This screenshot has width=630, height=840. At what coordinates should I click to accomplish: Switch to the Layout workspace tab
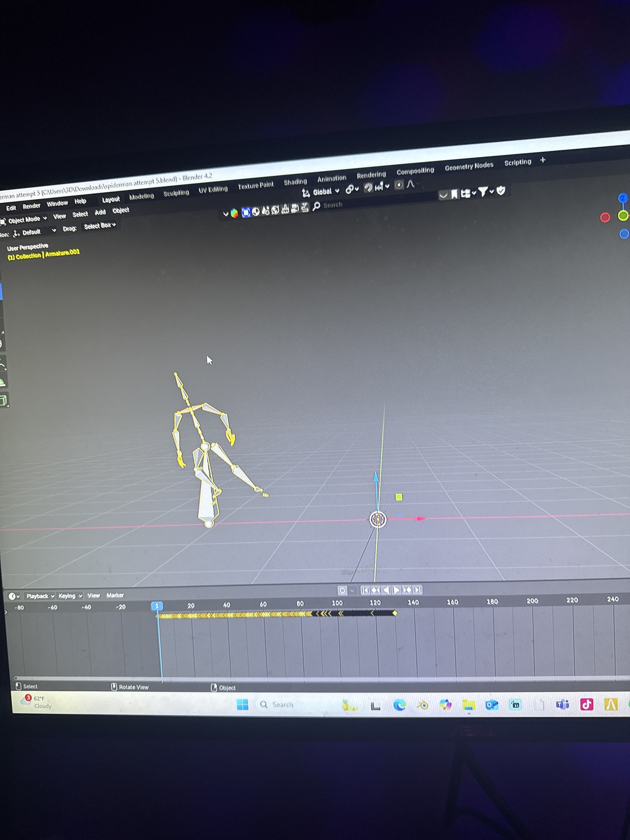[111, 199]
